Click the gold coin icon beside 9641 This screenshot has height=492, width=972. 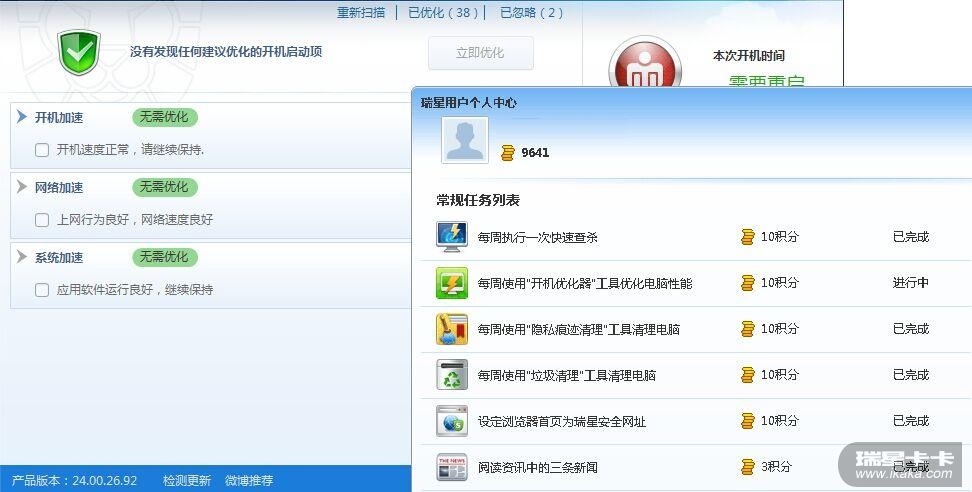[508, 152]
